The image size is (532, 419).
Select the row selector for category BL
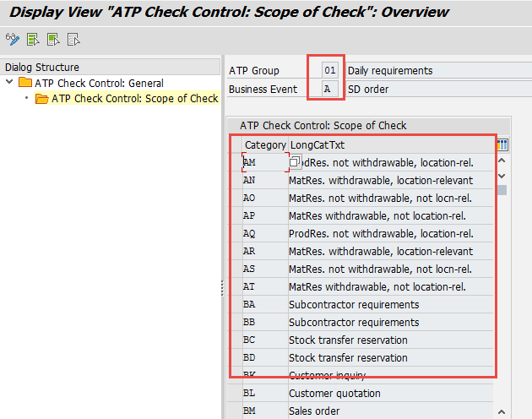tap(235, 393)
